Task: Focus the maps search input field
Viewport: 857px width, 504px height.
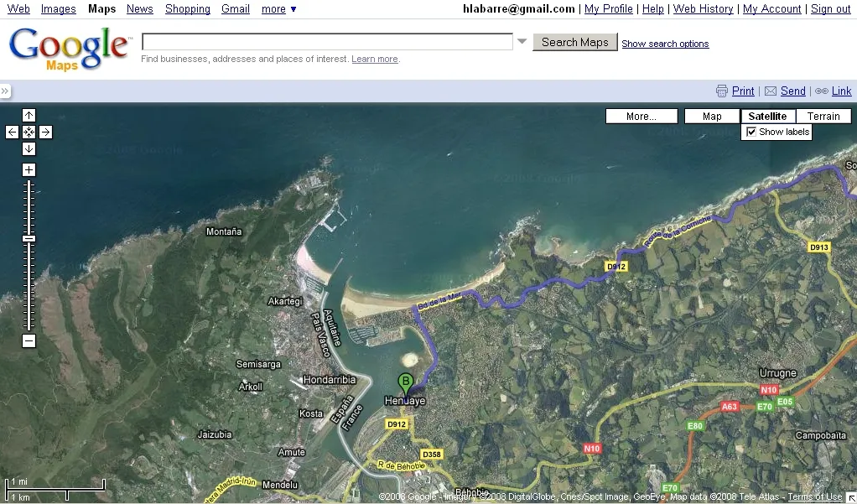Action: tap(327, 42)
